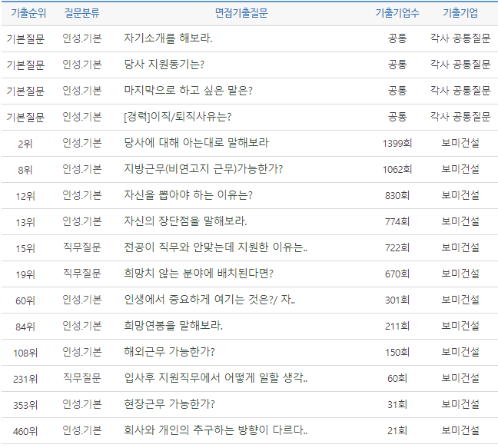The image size is (498, 448).
Task: Open '[경력]이직/퇴직사유는?' question
Action: pos(178,117)
